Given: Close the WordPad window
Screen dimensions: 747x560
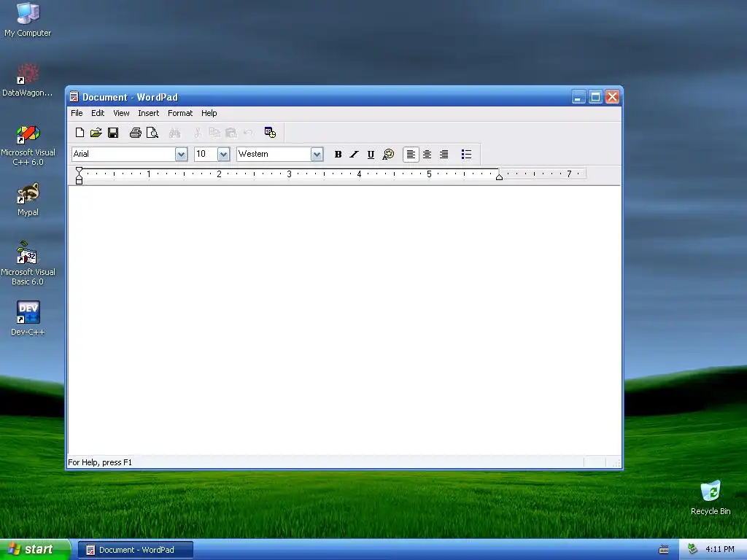Looking at the screenshot, I should coord(612,97).
